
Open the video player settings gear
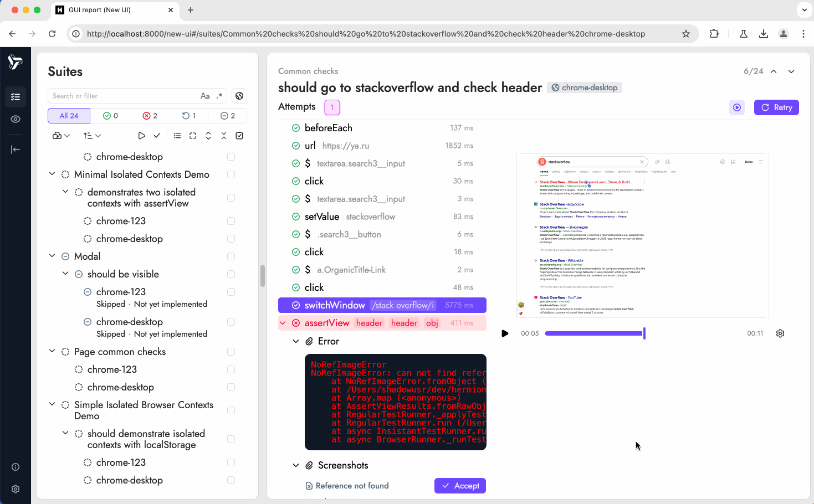[780, 333]
